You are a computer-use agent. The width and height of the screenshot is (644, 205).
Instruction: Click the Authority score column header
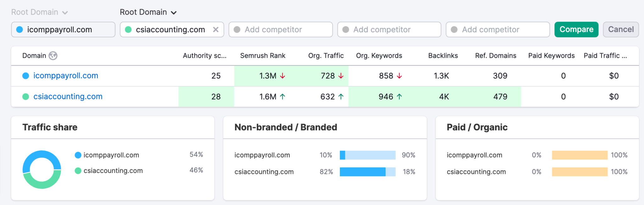point(205,56)
